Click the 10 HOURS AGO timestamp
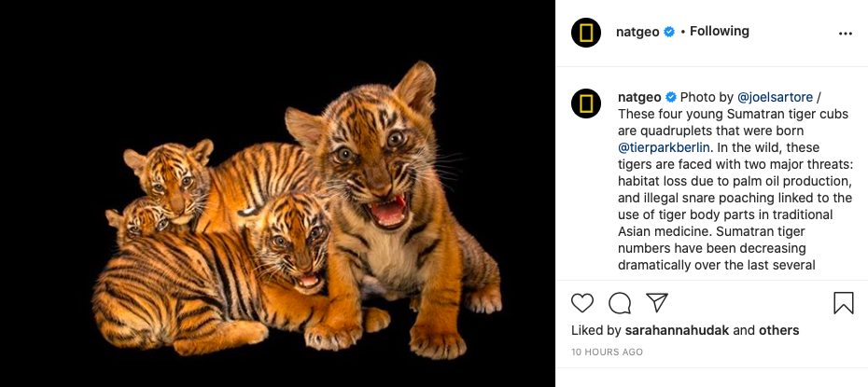 (x=607, y=352)
